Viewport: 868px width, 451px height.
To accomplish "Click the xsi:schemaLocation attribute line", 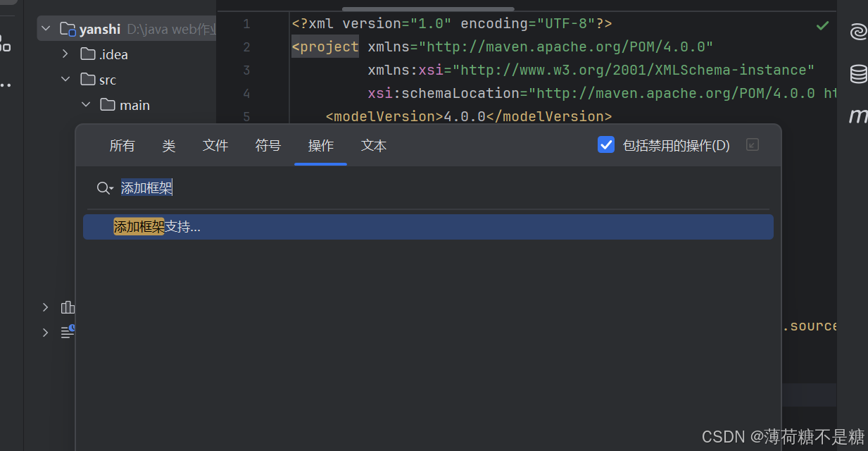I will pyautogui.click(x=602, y=93).
